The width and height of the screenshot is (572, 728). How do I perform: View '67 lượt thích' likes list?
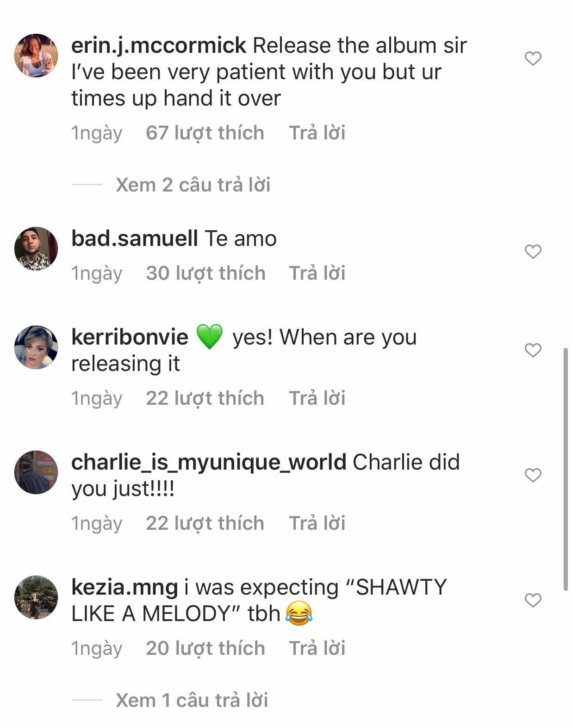click(205, 133)
